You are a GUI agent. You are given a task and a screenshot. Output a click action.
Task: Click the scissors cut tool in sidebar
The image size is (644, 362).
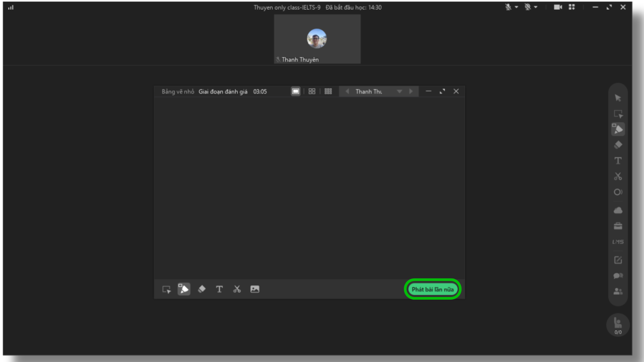click(x=618, y=176)
